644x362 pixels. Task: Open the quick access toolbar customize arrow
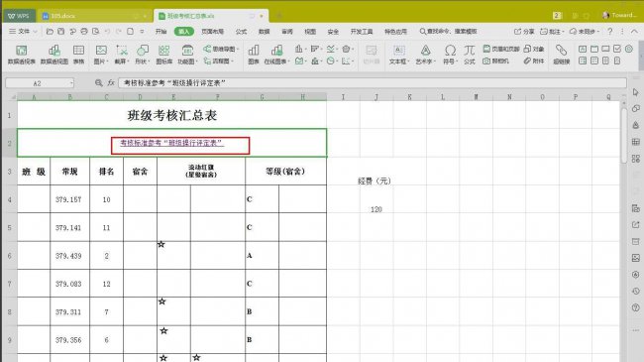pos(142,32)
